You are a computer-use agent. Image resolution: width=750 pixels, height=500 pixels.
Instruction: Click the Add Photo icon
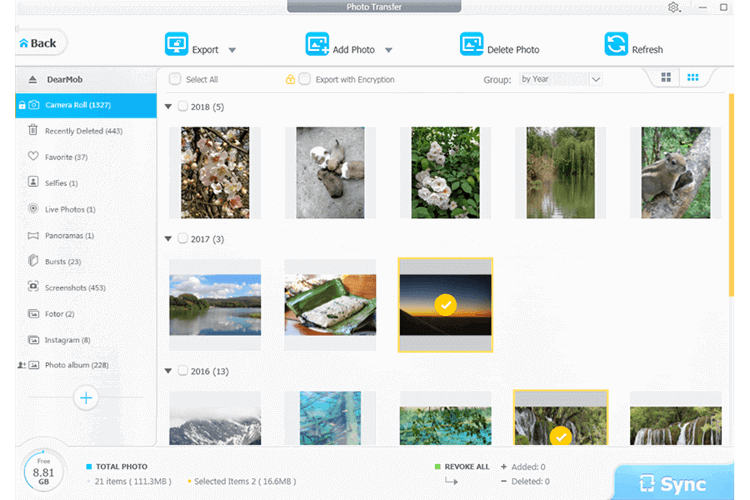pyautogui.click(x=317, y=45)
